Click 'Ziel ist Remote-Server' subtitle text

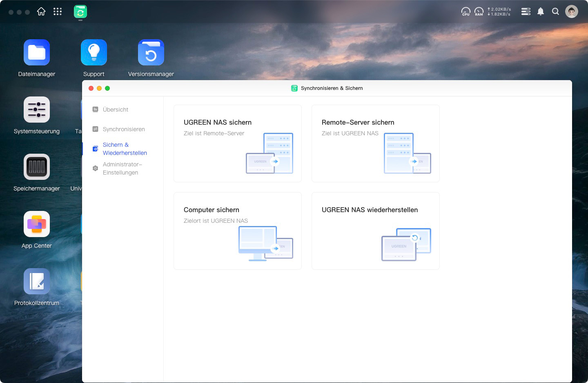(x=214, y=133)
